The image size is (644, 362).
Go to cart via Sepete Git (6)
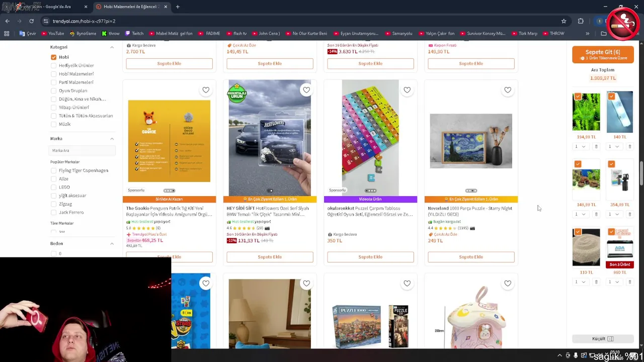(603, 54)
